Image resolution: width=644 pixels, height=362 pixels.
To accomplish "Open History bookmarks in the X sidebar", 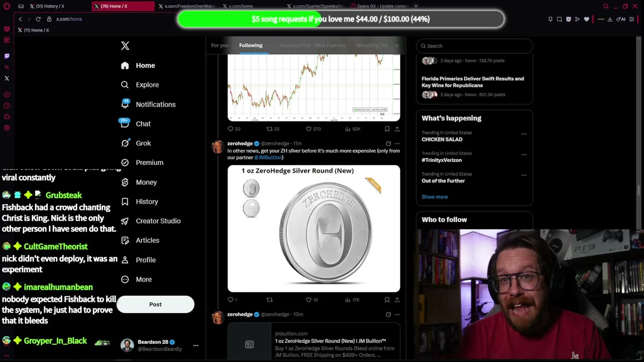I will coord(139,202).
